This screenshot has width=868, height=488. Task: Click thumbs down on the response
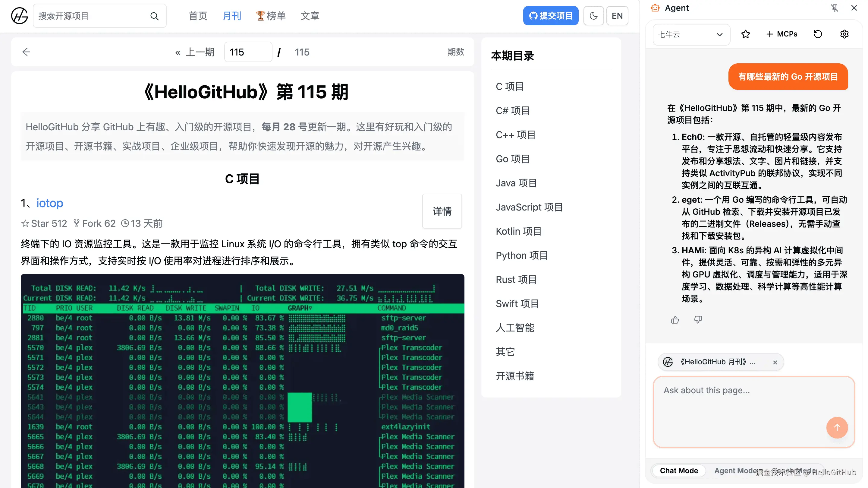[698, 320]
